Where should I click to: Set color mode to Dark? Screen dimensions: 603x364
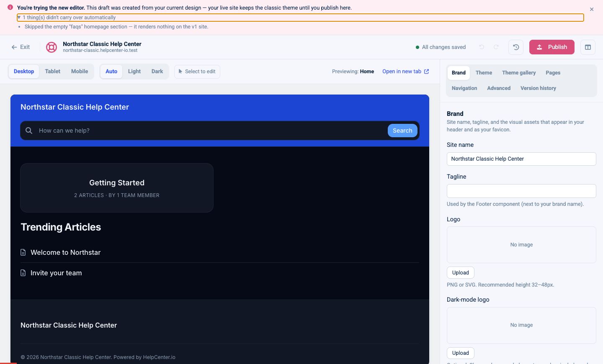click(157, 72)
